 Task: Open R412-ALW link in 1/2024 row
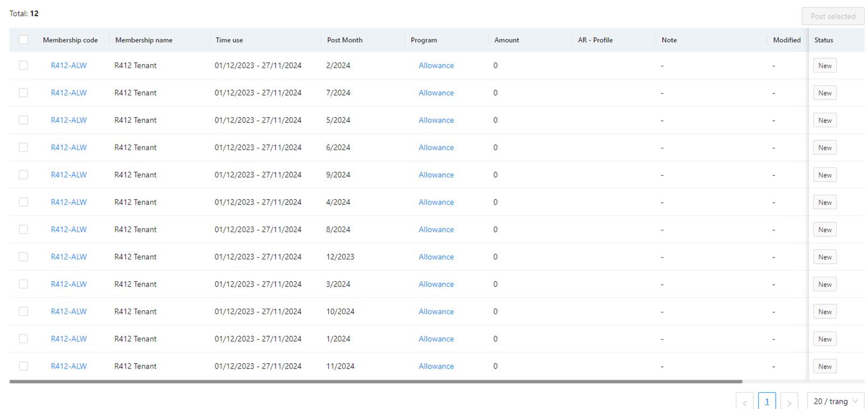[68, 339]
